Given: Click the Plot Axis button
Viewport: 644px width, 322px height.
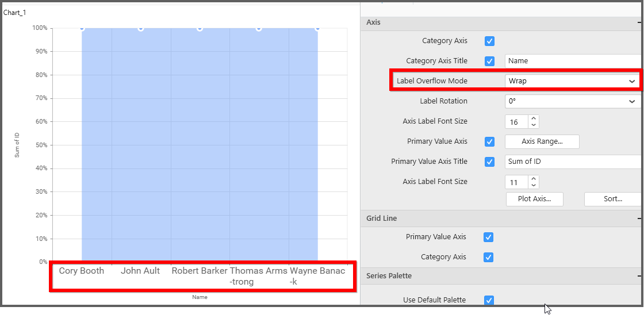Looking at the screenshot, I should [534, 199].
